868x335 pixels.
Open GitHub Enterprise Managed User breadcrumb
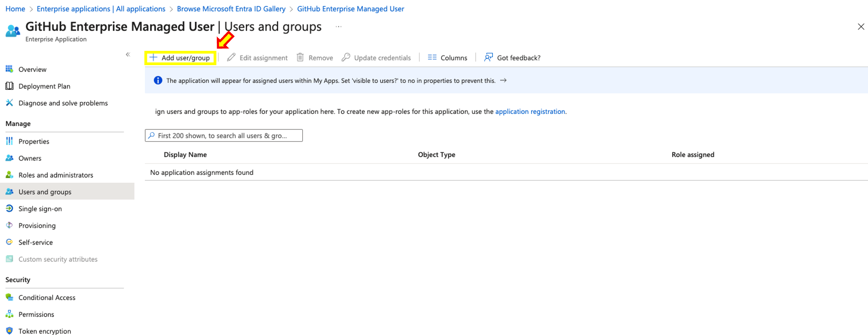pos(351,9)
